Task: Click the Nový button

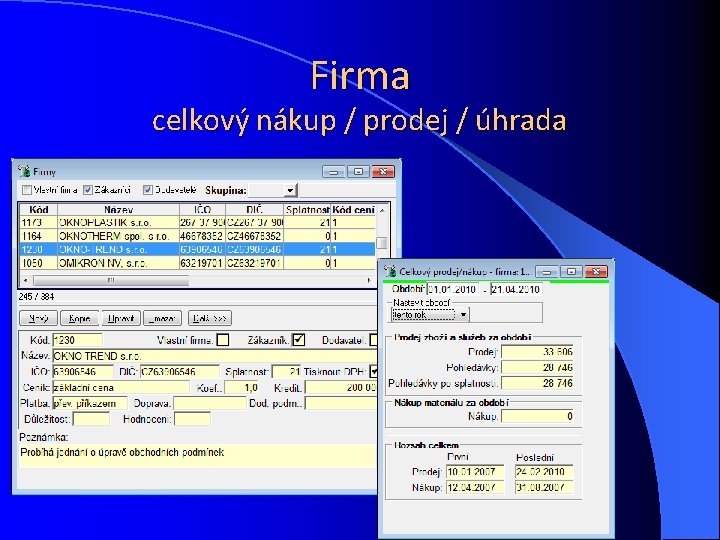Action: tap(38, 318)
